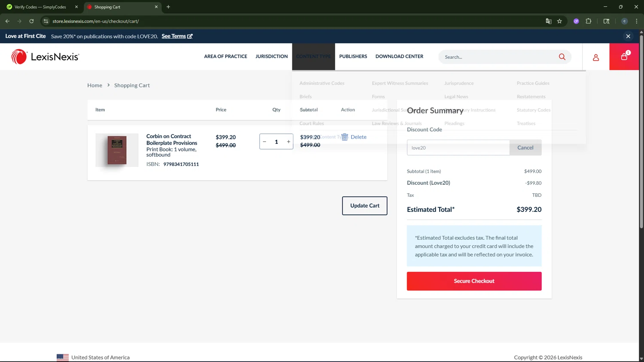Open Download Center menu
This screenshot has width=644, height=362.
point(399,56)
